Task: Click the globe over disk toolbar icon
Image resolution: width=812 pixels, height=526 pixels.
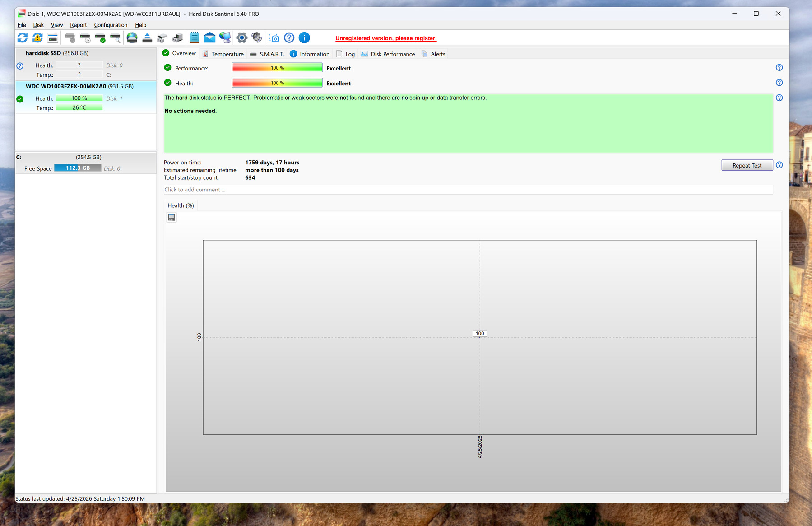Action: pos(132,38)
